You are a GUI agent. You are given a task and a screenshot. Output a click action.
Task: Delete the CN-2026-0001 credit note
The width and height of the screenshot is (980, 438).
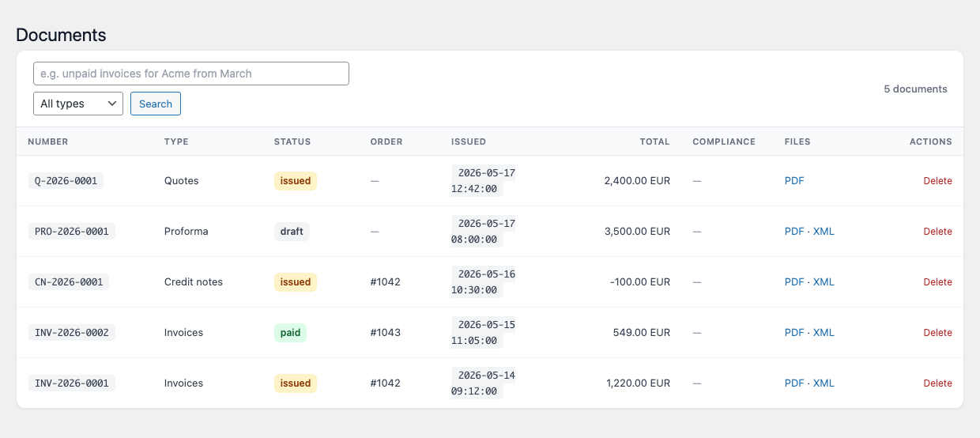937,282
